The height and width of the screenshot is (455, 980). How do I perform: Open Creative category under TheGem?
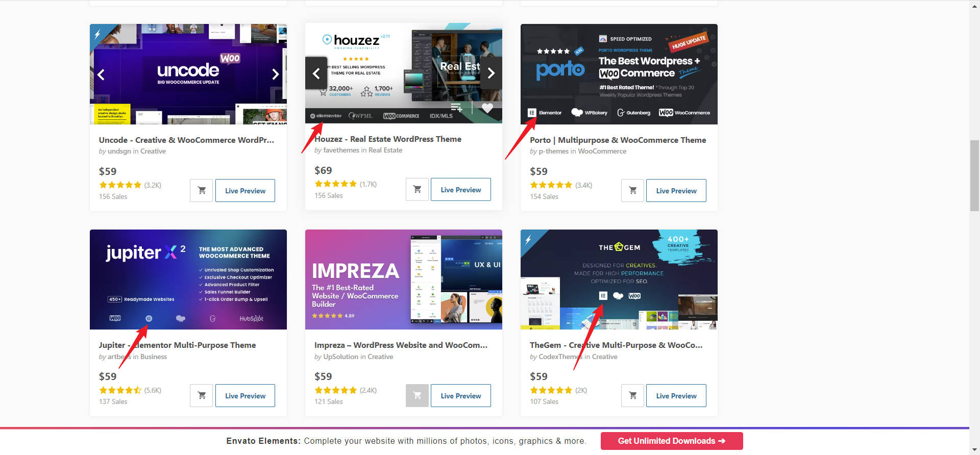(605, 357)
